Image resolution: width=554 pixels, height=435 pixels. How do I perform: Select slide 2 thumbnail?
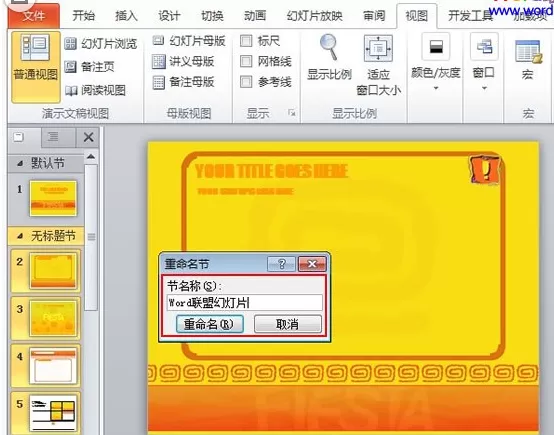53,271
